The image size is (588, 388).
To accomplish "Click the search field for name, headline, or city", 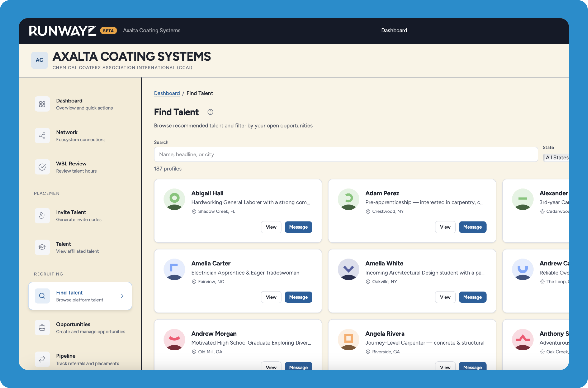I will (346, 154).
